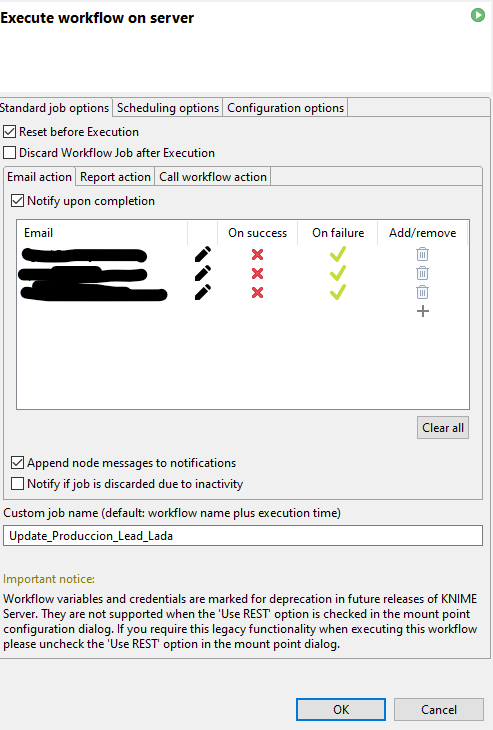The width and height of the screenshot is (493, 730).
Task: Add a new email with plus icon
Action: pyautogui.click(x=423, y=311)
